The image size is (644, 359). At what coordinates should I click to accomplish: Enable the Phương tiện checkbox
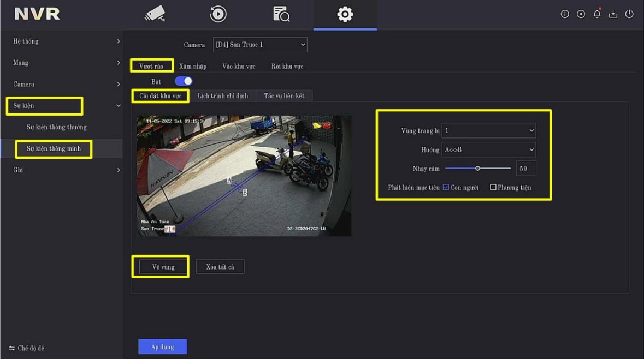493,187
